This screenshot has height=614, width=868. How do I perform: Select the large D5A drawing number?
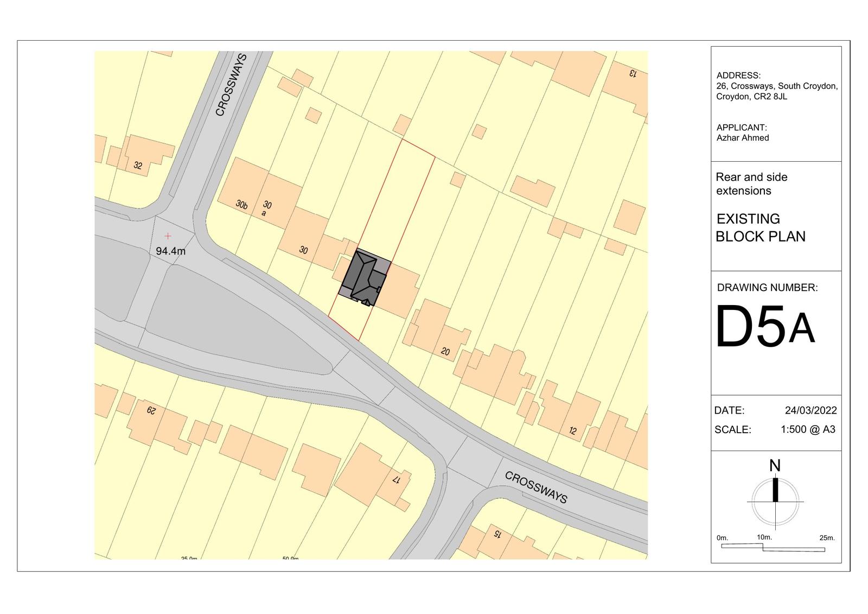[765, 327]
